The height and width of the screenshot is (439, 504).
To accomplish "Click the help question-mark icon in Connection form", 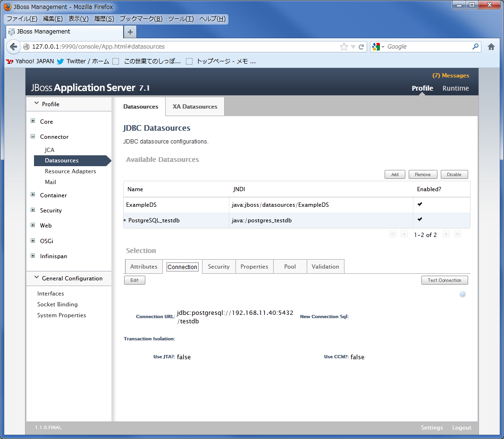I will 462,294.
